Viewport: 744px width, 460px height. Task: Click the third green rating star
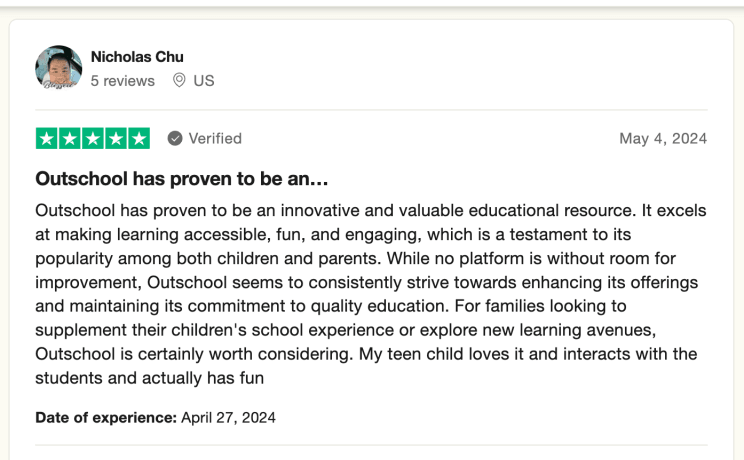(x=93, y=138)
